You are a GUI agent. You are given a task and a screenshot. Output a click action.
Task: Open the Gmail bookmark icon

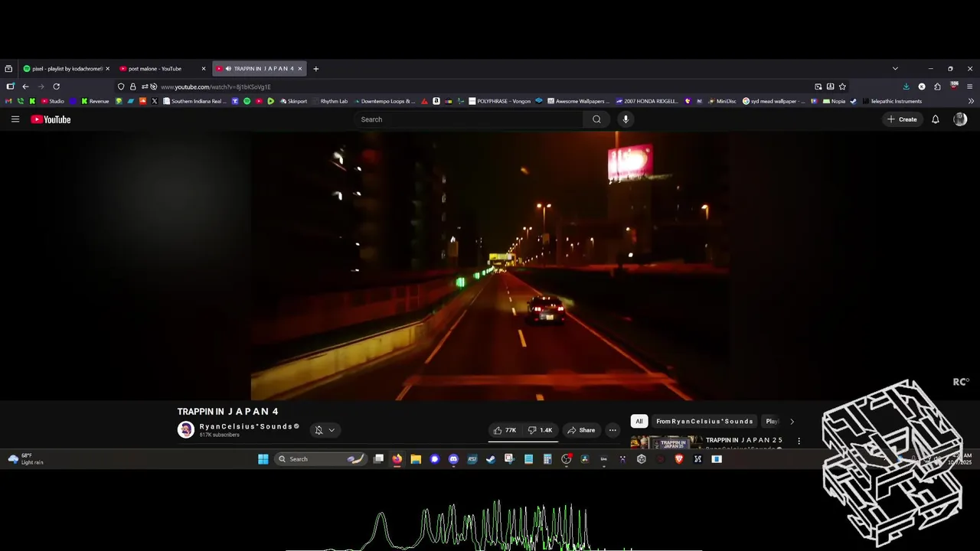[x=9, y=101]
